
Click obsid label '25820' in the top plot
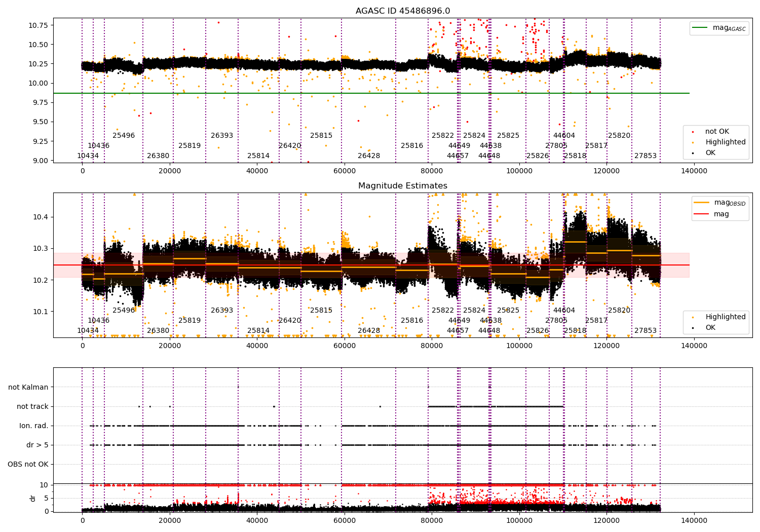(x=619, y=135)
